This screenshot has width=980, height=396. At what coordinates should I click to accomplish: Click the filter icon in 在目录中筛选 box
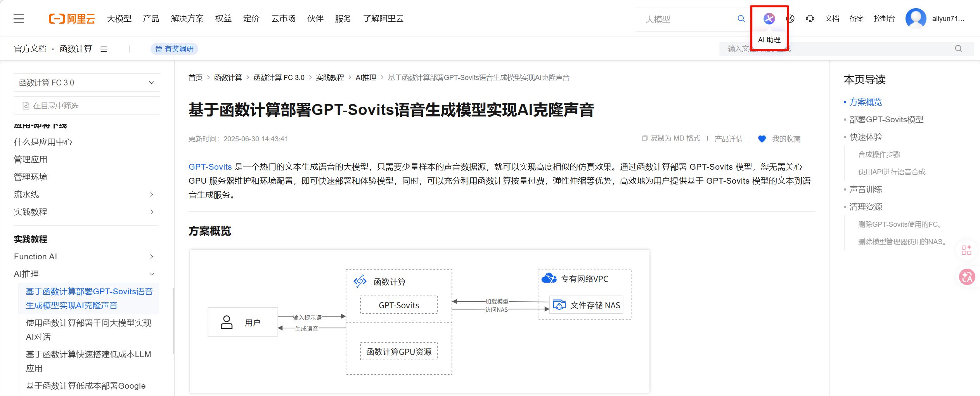(x=26, y=106)
